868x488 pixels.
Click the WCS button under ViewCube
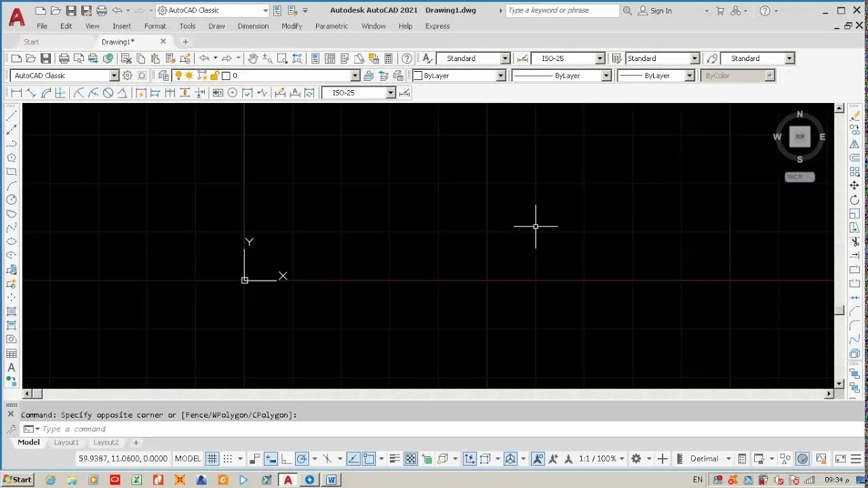point(800,177)
